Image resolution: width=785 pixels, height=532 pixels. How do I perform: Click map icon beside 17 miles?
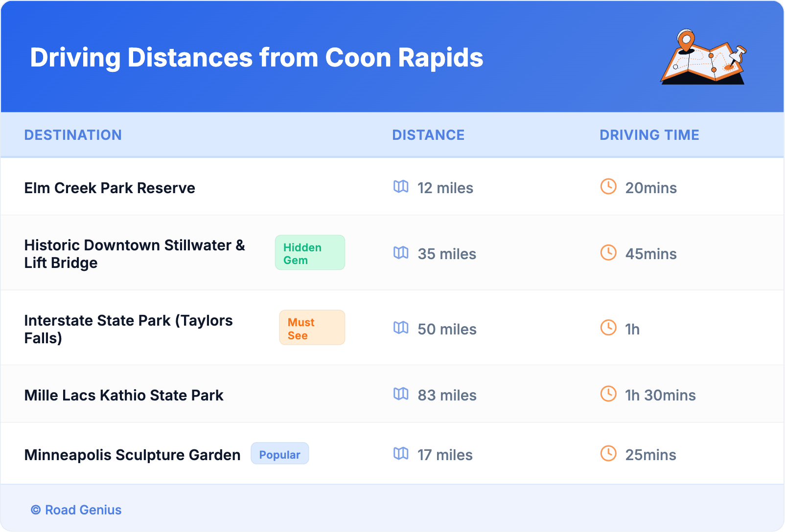401,454
